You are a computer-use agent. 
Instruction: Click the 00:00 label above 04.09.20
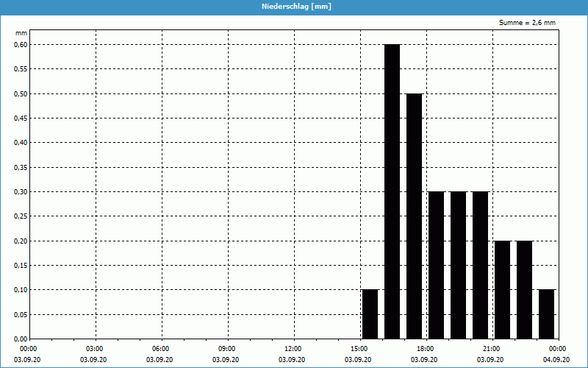pos(559,349)
